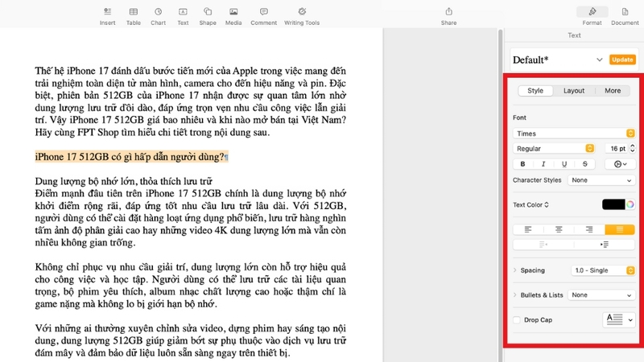The image size is (644, 362).
Task: Open the Drop Cap style picker
Action: coord(619,319)
